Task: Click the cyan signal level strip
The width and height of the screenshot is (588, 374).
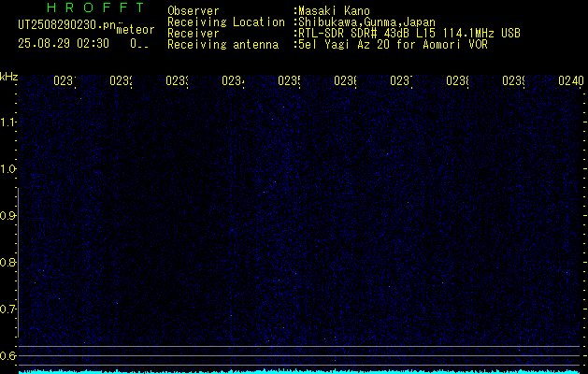Action: 301,371
